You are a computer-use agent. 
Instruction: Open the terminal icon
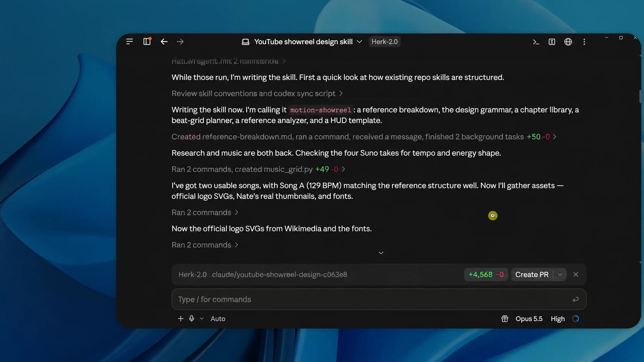pyautogui.click(x=536, y=42)
